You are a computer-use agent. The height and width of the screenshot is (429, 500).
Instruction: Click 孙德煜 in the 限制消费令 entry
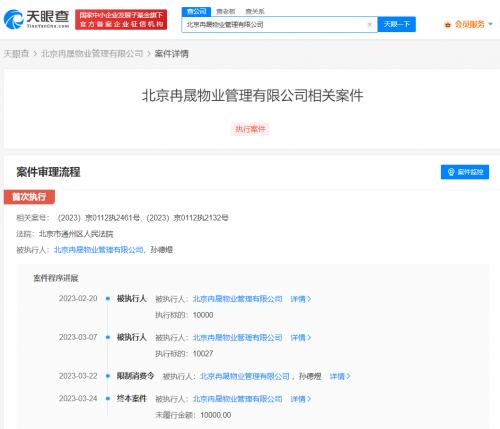click(310, 376)
